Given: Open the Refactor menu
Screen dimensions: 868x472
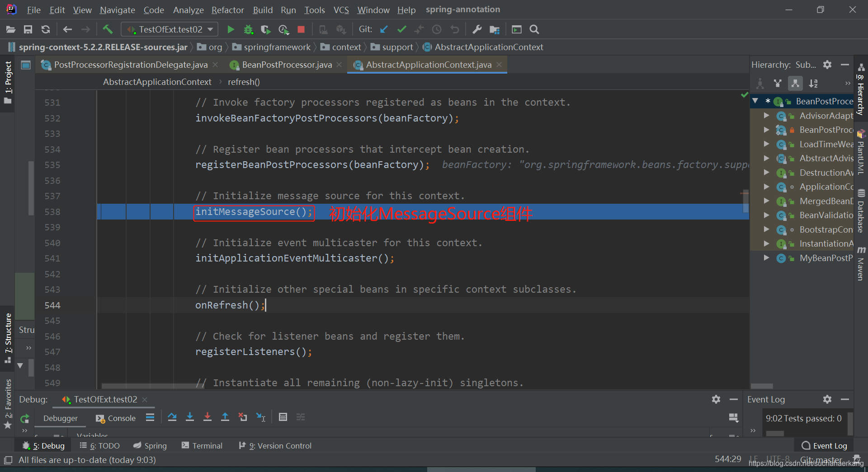Looking at the screenshot, I should tap(227, 10).
